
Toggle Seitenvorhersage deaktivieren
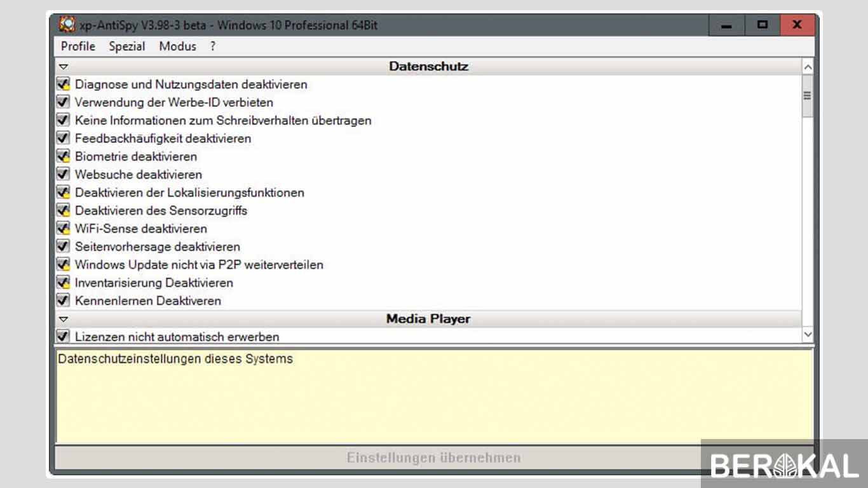pos(62,247)
